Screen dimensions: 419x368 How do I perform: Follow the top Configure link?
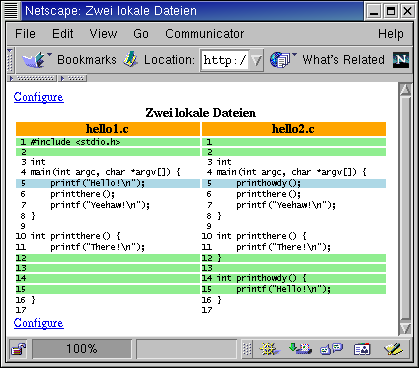pos(39,97)
